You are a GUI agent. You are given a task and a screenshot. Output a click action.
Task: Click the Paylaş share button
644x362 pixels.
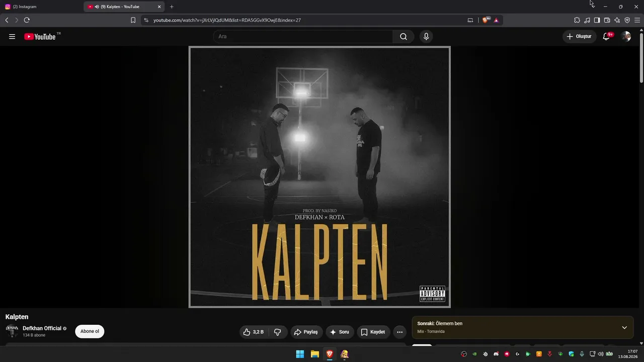tap(306, 332)
